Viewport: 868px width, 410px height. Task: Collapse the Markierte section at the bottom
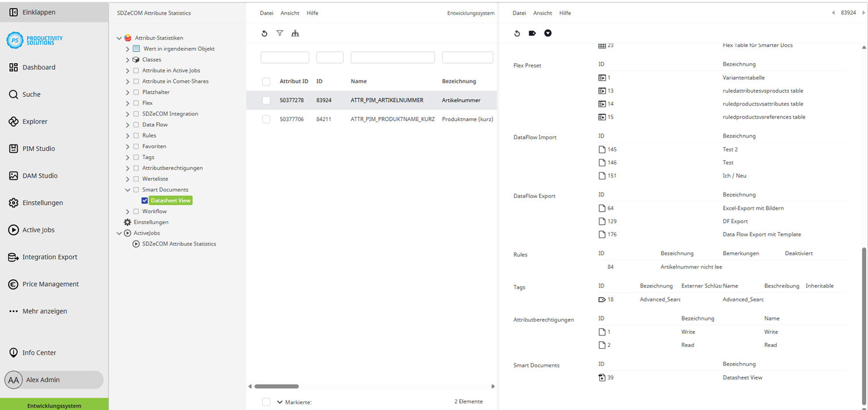[x=280, y=402]
